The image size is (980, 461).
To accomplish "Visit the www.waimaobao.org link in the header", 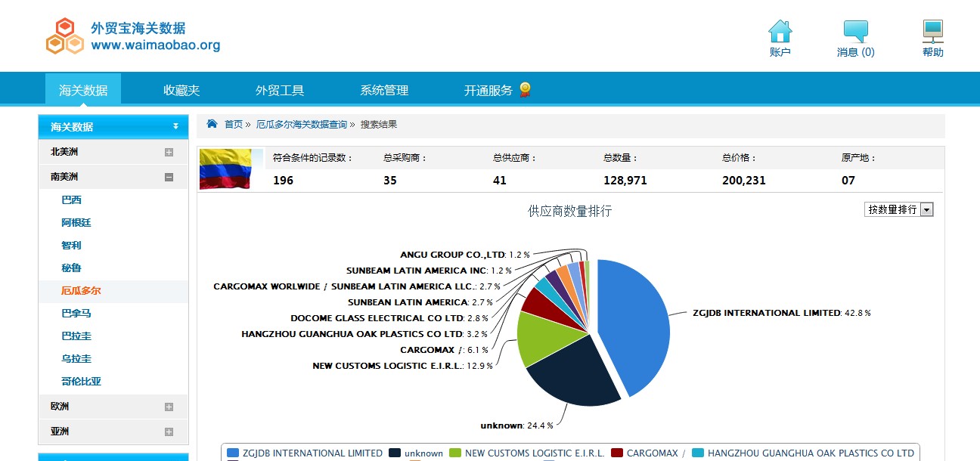I will pos(156,45).
